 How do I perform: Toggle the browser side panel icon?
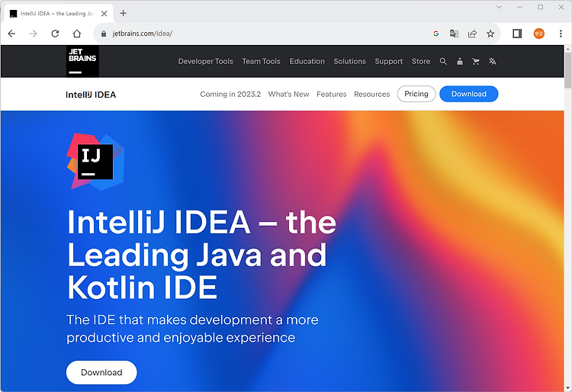pyautogui.click(x=517, y=34)
